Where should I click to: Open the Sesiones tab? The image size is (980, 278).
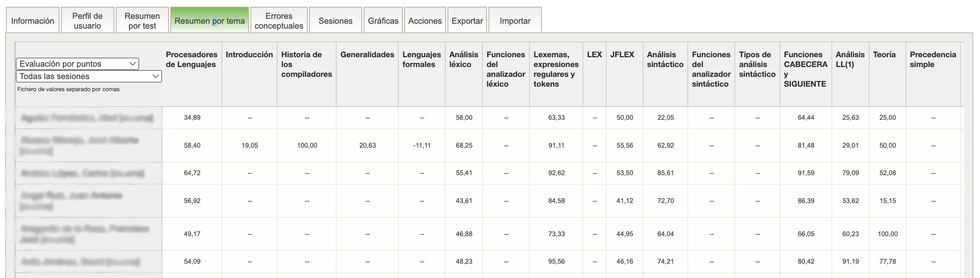pos(335,21)
